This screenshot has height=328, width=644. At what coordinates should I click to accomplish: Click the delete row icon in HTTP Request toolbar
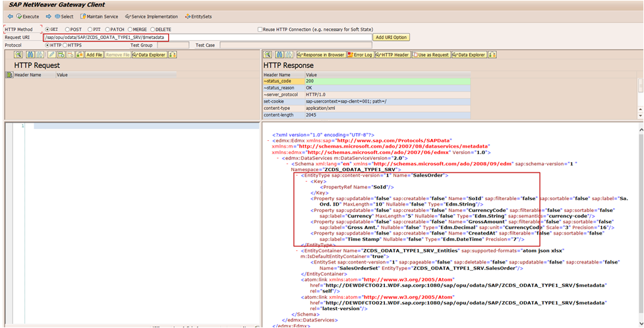pos(71,55)
